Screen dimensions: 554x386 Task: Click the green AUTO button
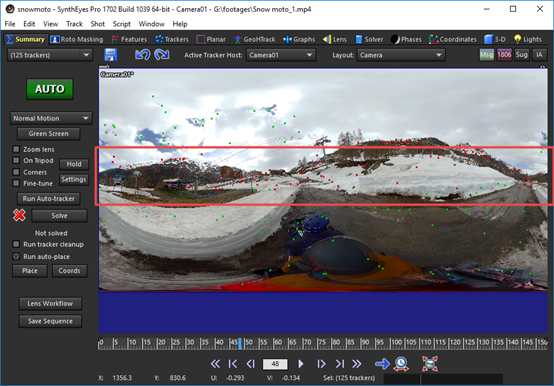tap(50, 89)
